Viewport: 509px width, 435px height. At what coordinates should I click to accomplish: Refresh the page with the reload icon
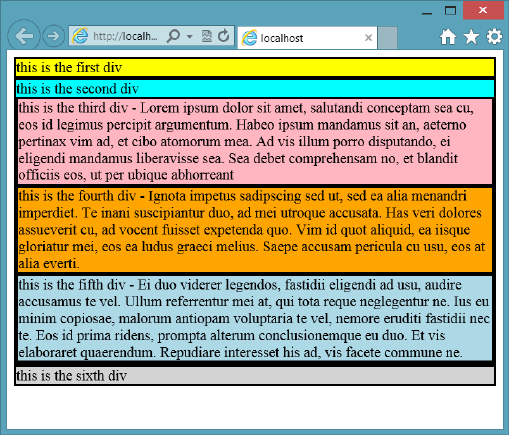pos(224,36)
